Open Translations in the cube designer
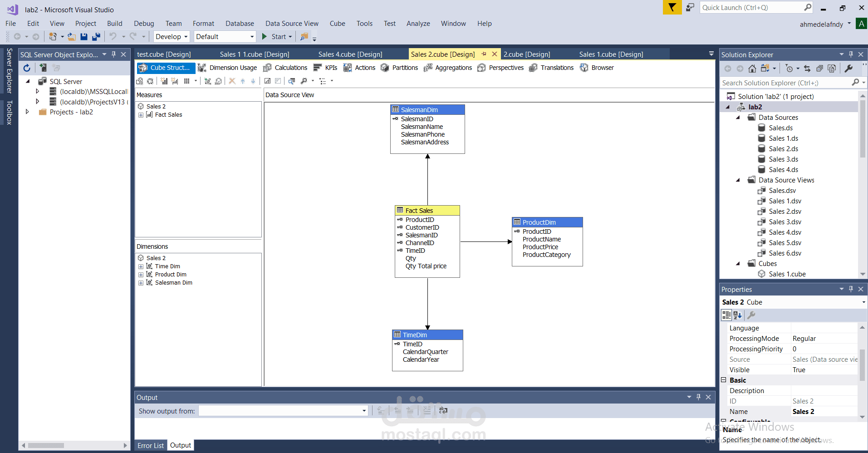Viewport: 868px width, 453px height. tap(534, 68)
